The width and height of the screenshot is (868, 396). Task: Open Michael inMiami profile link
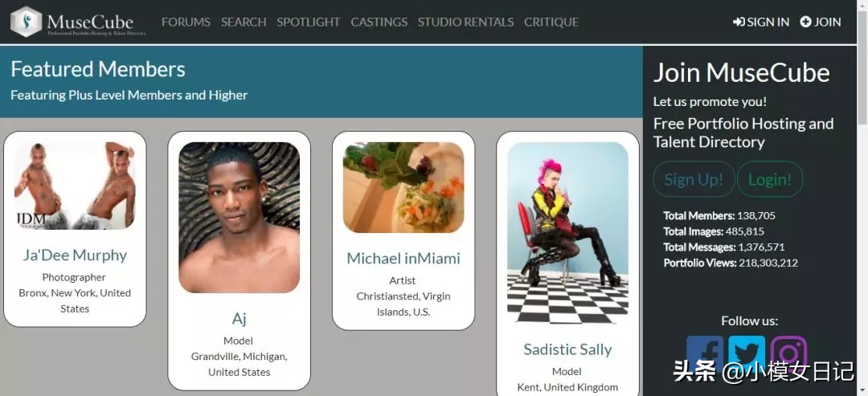tap(403, 259)
